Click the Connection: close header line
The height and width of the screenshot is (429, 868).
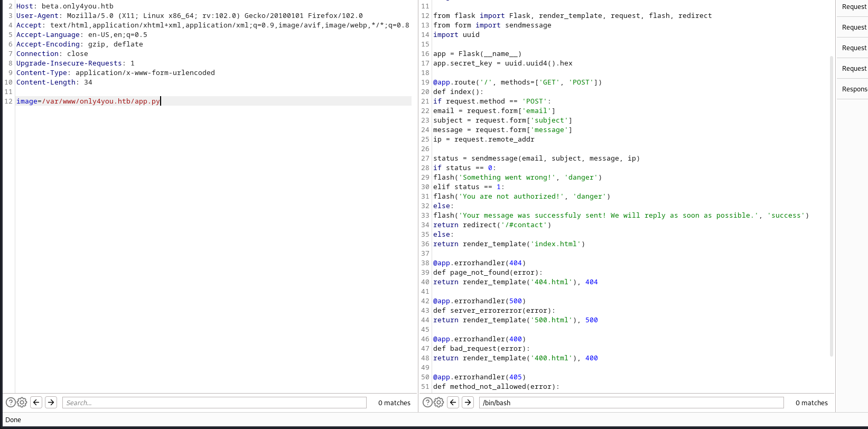52,54
